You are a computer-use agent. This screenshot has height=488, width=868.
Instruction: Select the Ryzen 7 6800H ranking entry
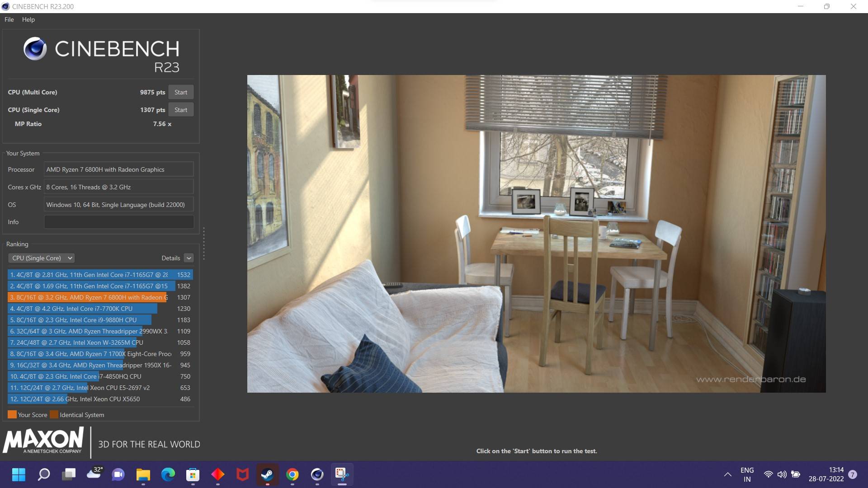[x=90, y=297]
